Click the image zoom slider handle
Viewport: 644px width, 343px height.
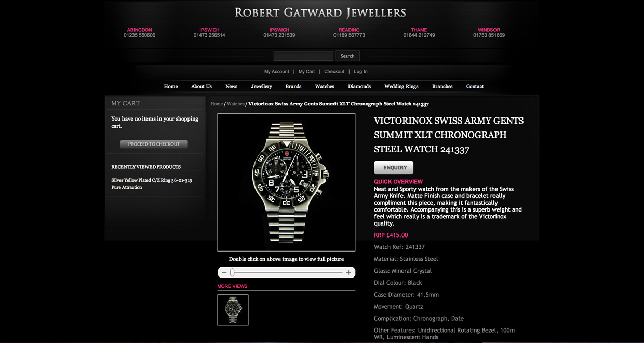coord(232,272)
